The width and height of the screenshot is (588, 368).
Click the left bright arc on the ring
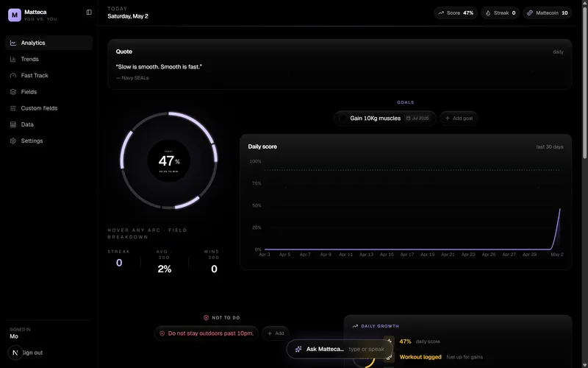[126, 149]
